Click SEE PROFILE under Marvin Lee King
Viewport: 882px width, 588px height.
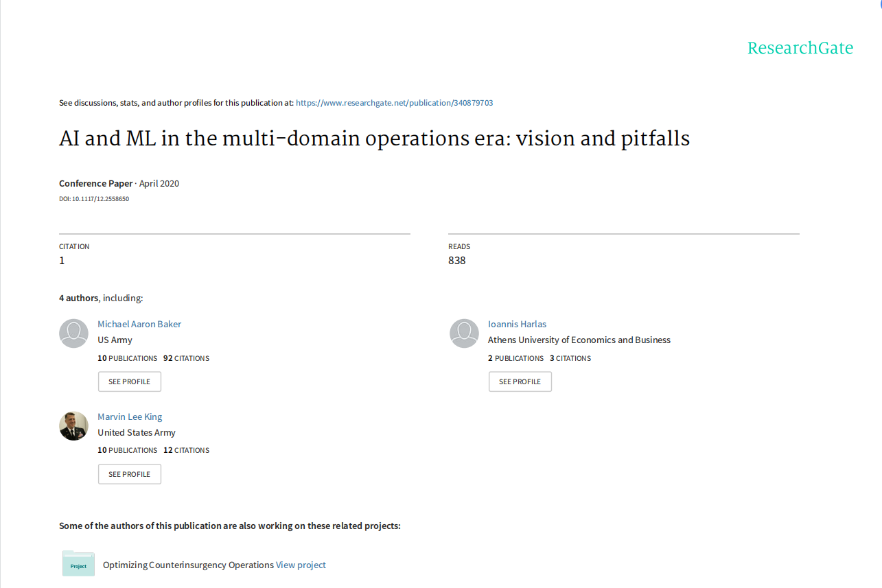(130, 474)
